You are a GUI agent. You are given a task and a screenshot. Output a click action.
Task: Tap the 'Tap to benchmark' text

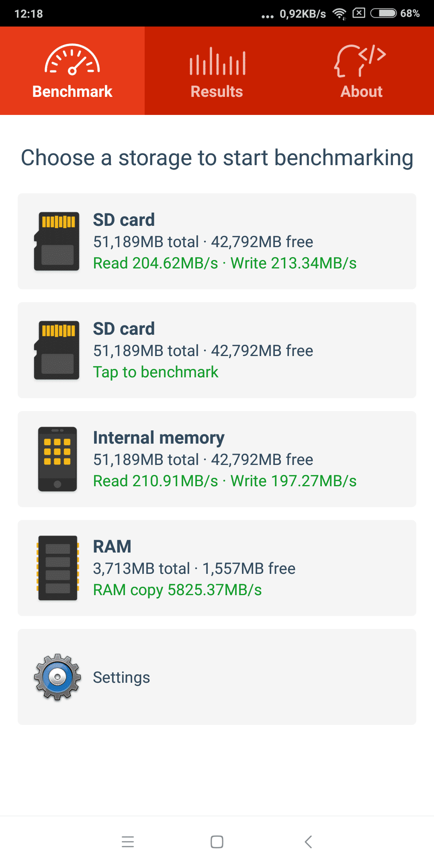156,372
